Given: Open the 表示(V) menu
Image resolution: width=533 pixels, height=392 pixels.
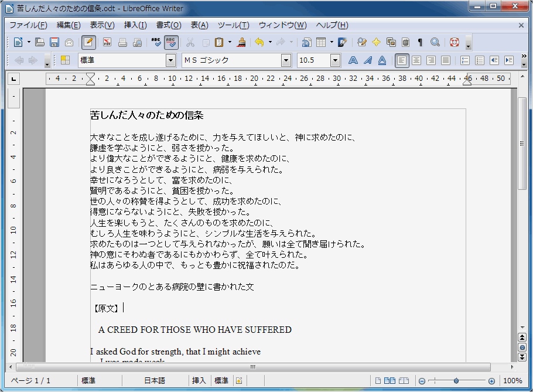Looking at the screenshot, I should click(102, 25).
